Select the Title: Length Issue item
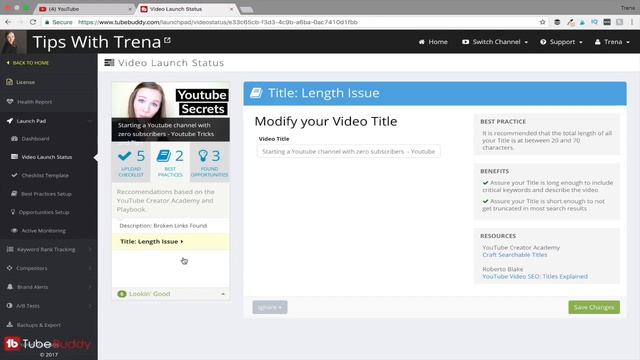 coord(171,242)
